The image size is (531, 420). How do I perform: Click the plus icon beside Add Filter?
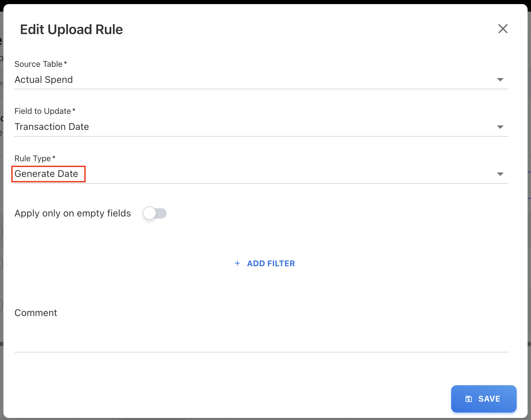coord(237,263)
